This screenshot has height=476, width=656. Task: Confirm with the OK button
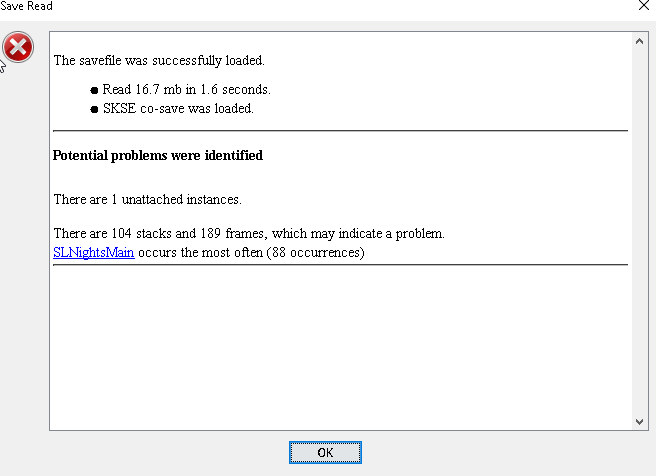325,453
